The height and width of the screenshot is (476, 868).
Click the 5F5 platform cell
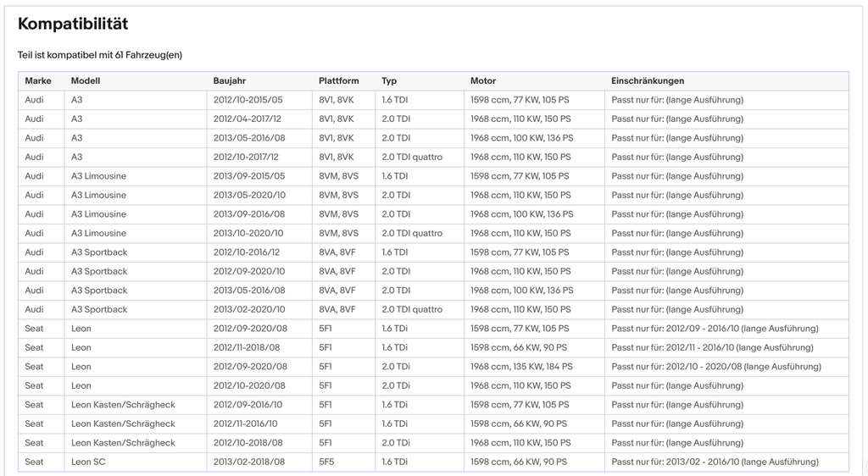(x=343, y=462)
